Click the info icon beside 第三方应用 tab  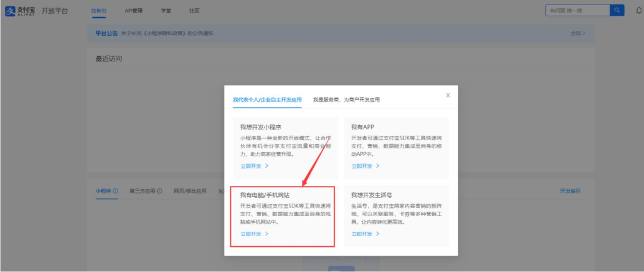pos(160,191)
